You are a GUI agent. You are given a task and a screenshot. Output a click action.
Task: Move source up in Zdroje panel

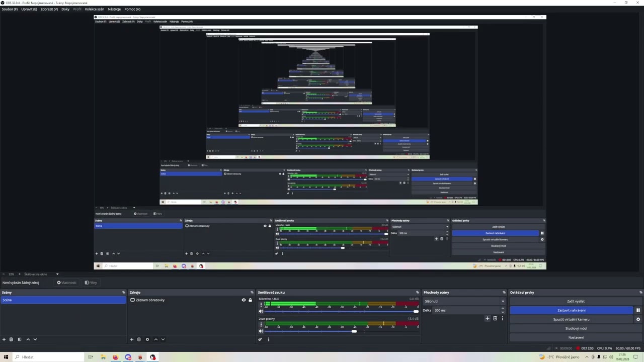tap(156, 339)
